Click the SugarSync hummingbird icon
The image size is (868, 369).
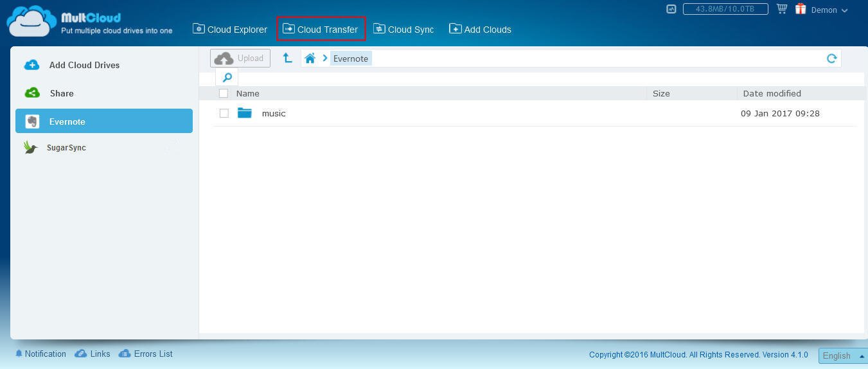31,147
